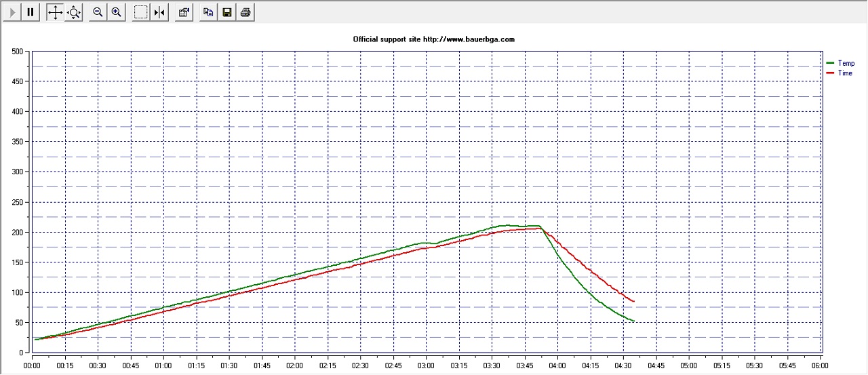
Task: Copy chart to clipboard
Action: (209, 12)
